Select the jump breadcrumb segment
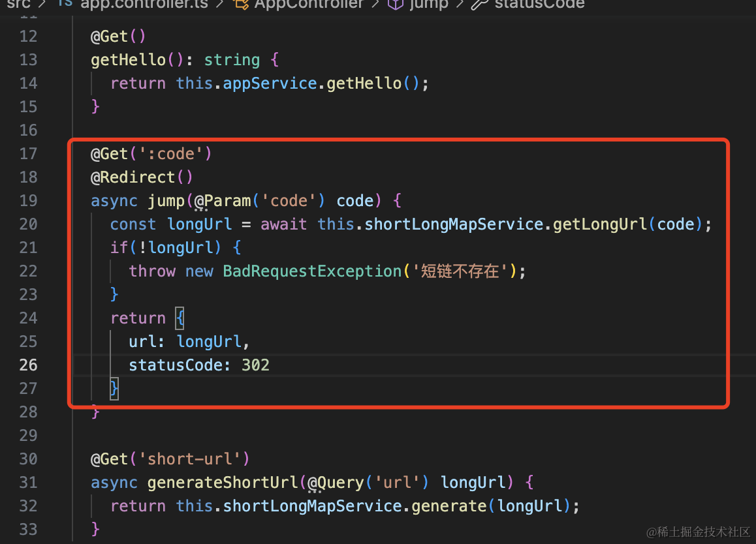Image resolution: width=756 pixels, height=544 pixels. click(x=429, y=4)
